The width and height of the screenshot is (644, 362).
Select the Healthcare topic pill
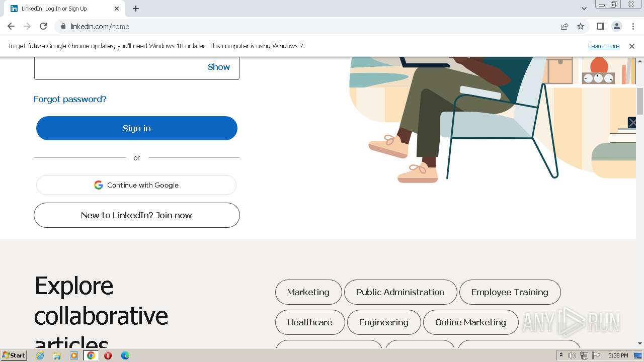(310, 322)
